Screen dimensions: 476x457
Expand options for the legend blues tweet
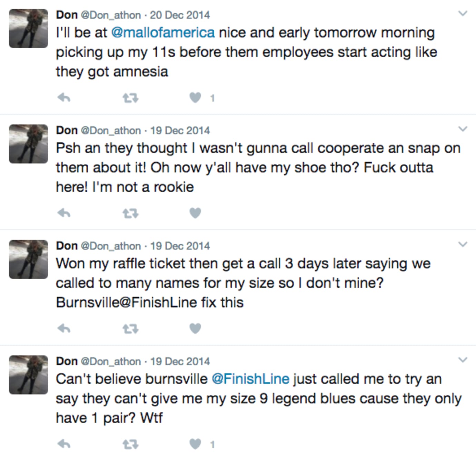tap(463, 360)
